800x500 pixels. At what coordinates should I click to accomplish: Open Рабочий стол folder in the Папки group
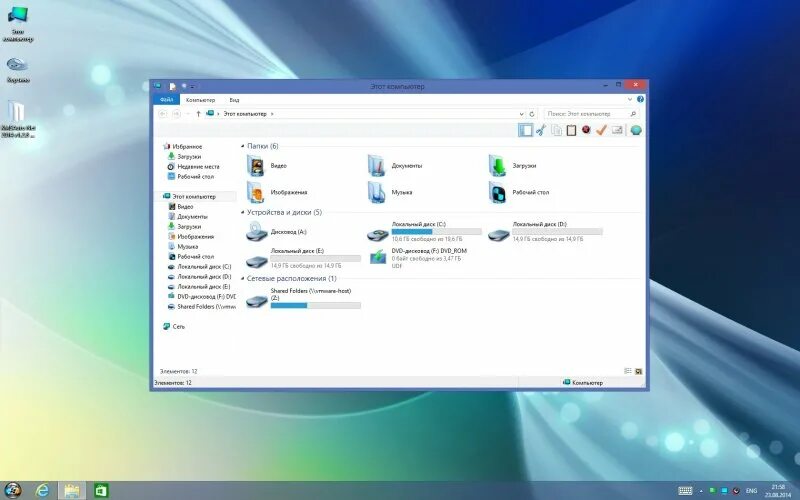519,192
